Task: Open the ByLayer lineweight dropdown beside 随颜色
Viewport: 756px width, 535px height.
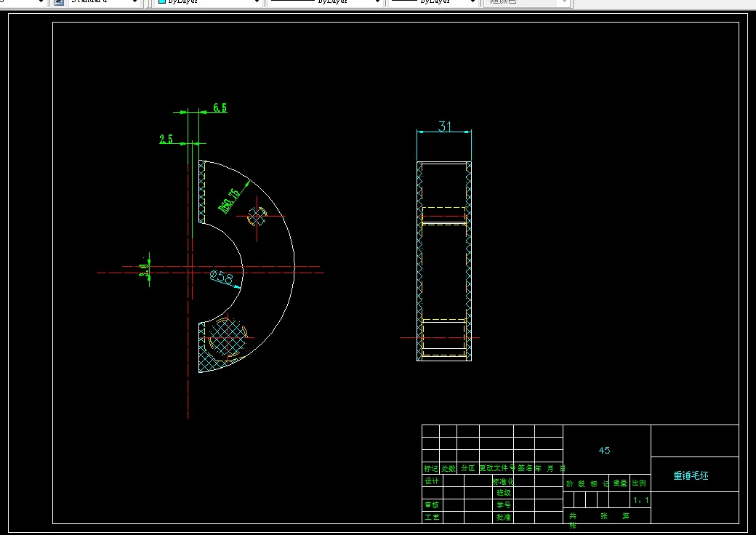Action: click(433, 2)
